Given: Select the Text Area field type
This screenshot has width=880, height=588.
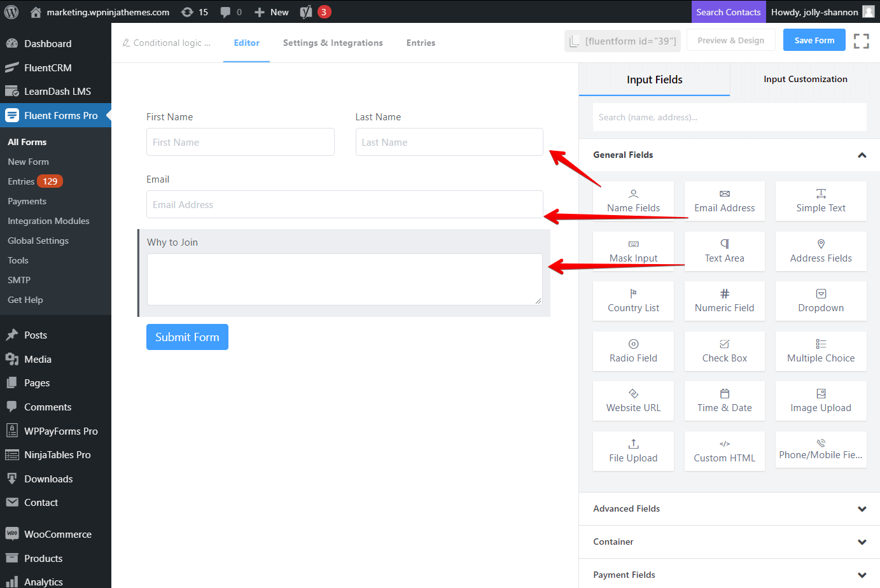Looking at the screenshot, I should (724, 251).
